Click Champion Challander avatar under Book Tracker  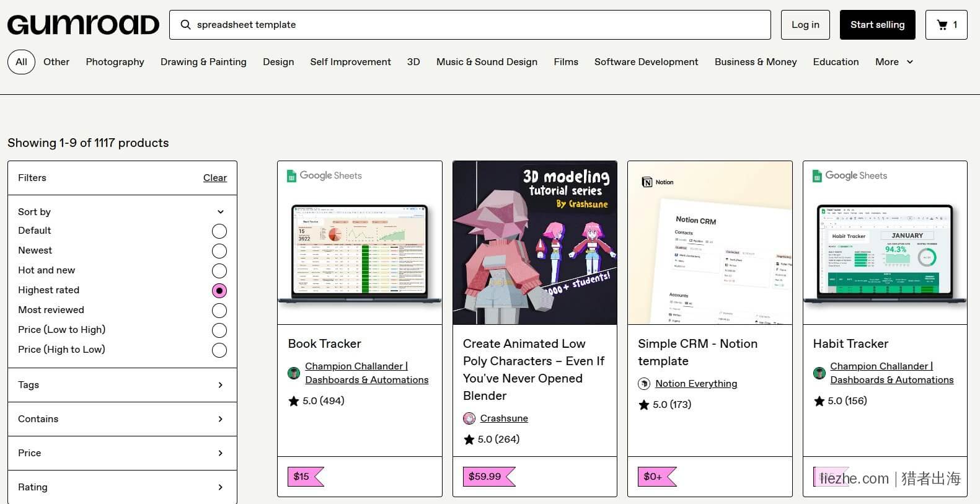point(294,373)
